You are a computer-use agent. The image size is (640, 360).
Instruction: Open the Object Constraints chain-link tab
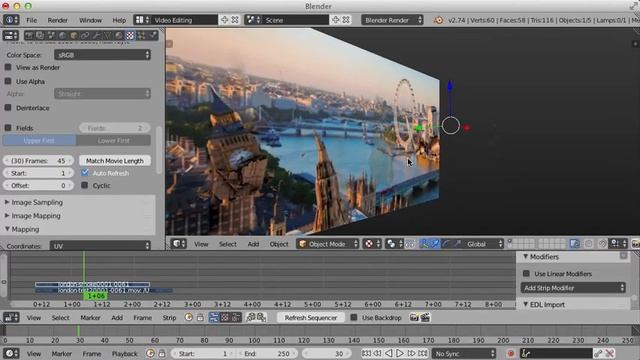pyautogui.click(x=85, y=36)
